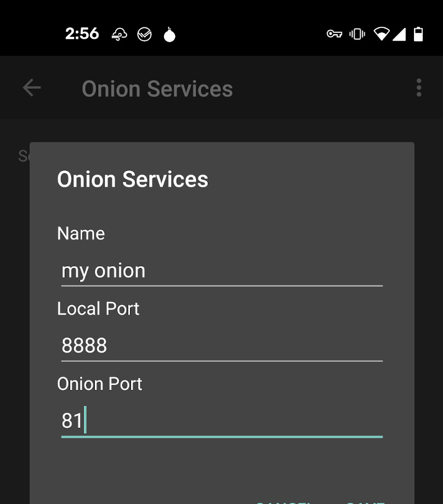This screenshot has width=443, height=504.
Task: Tap the vibrate mode status icon
Action: [x=357, y=34]
